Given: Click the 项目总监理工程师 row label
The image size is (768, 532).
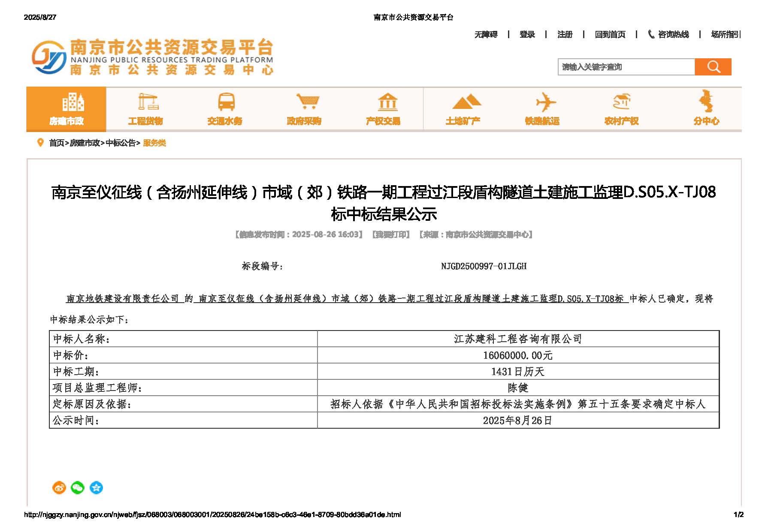Looking at the screenshot, I should tap(98, 388).
